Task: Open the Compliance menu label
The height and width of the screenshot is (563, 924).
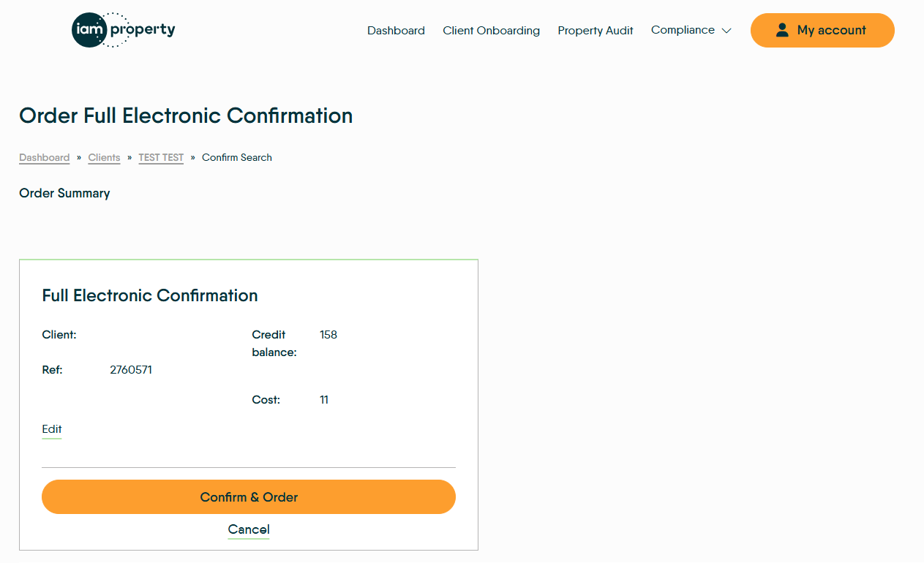Action: [x=683, y=30]
